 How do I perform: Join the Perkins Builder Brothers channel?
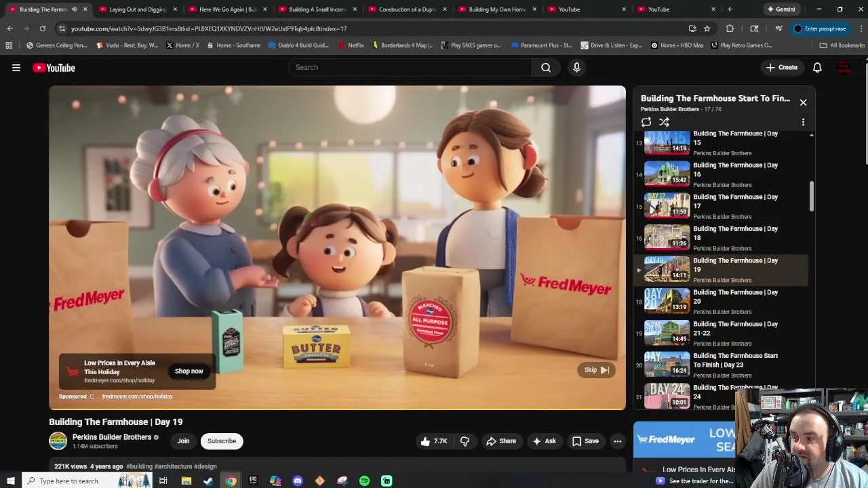point(183,441)
